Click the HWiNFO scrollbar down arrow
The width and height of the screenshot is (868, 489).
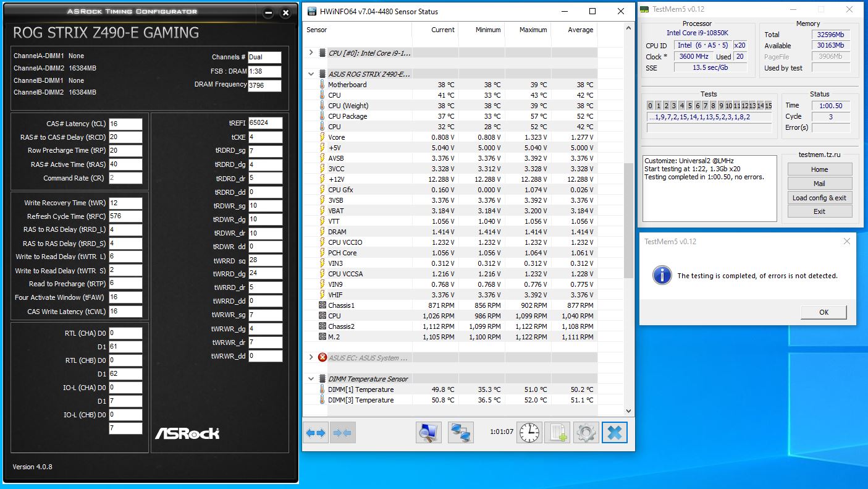pos(629,410)
